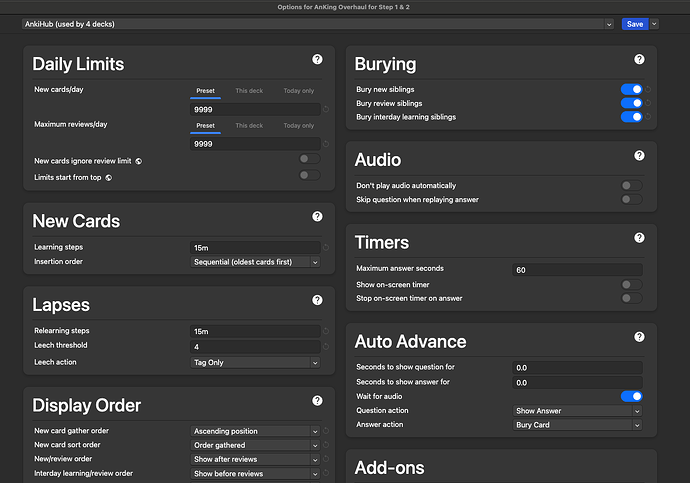
Task: Open help for Display Order section
Action: click(317, 401)
